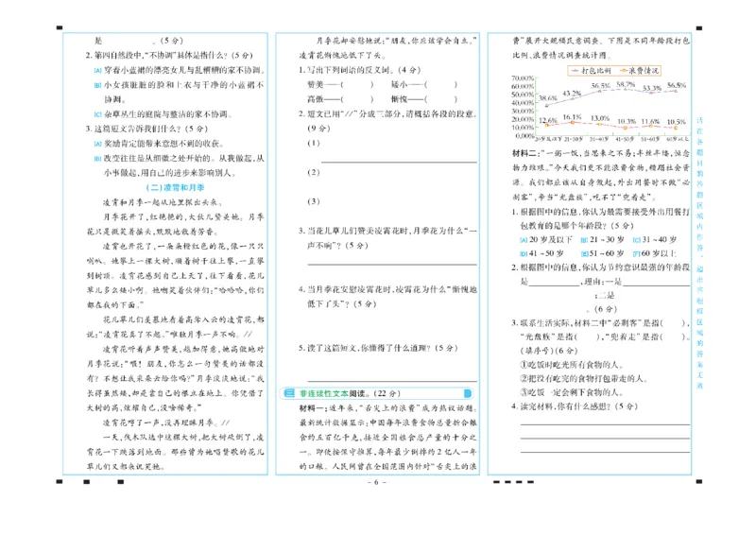Click the blue tab at banner's right end
The width and height of the screenshot is (756, 535).
point(467,393)
